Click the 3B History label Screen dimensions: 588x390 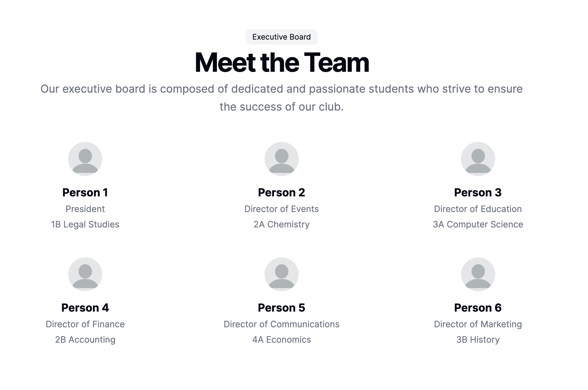pyautogui.click(x=478, y=340)
